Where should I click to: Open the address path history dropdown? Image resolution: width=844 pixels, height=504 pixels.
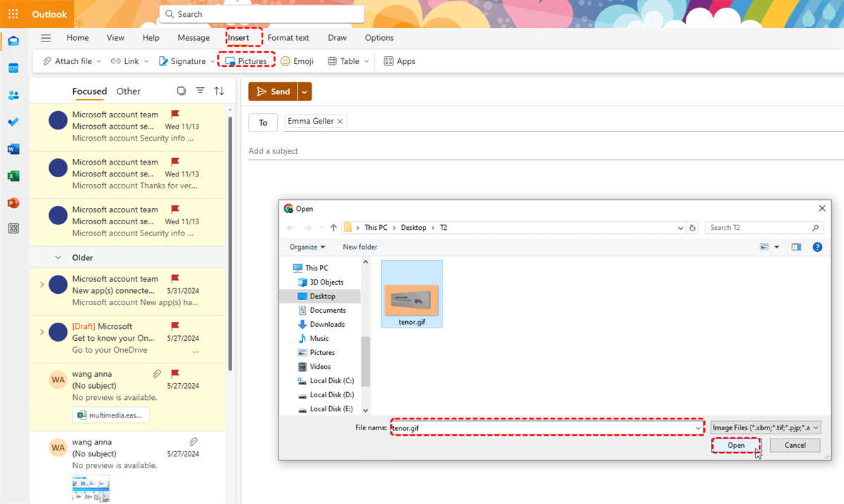click(x=680, y=228)
